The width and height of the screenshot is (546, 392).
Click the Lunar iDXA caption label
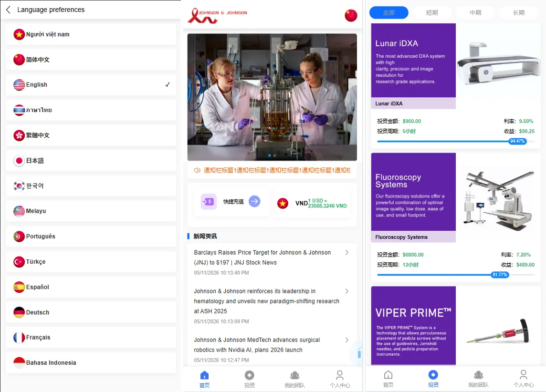413,103
